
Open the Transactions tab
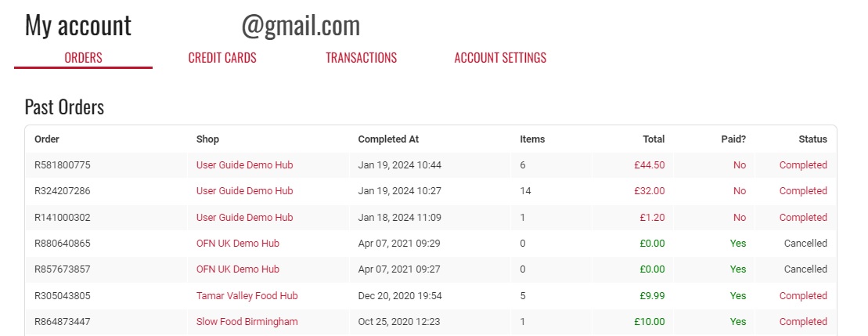(361, 58)
